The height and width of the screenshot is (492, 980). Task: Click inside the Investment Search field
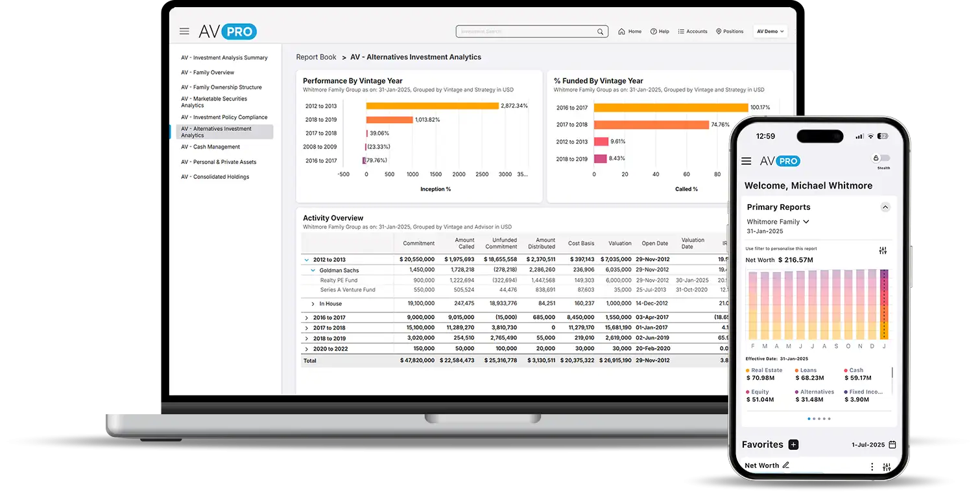click(x=525, y=32)
